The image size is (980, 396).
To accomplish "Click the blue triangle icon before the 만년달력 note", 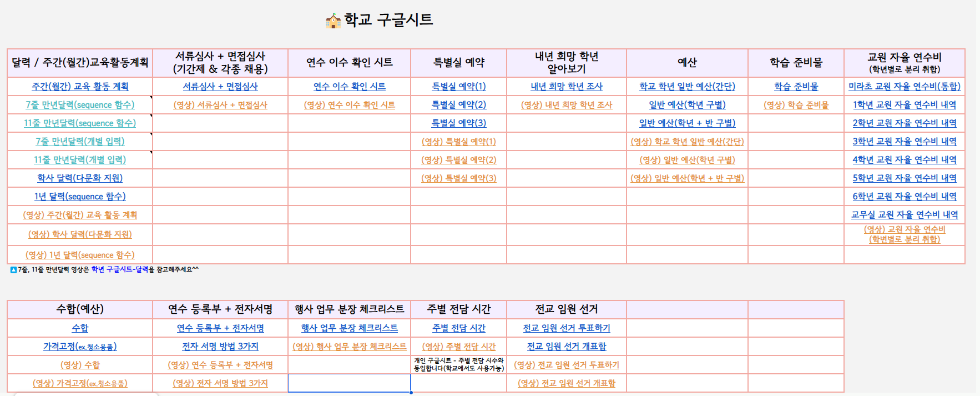I will click(13, 270).
